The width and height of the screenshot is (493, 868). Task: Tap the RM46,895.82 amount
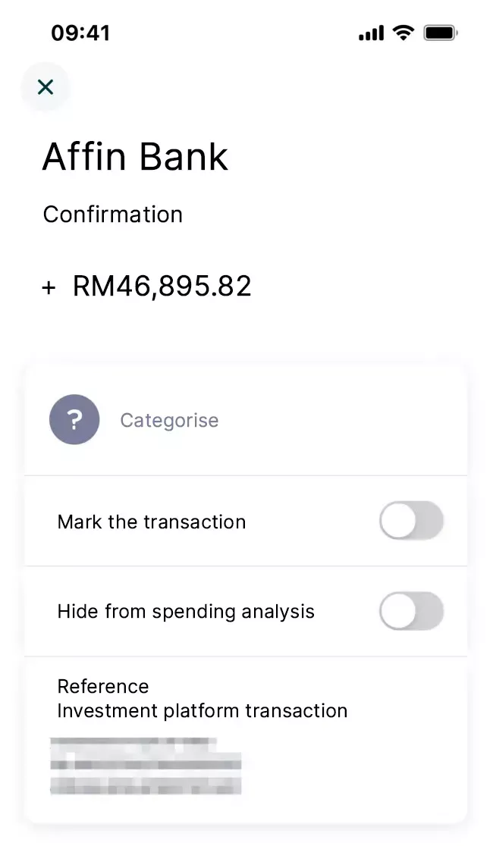[162, 286]
